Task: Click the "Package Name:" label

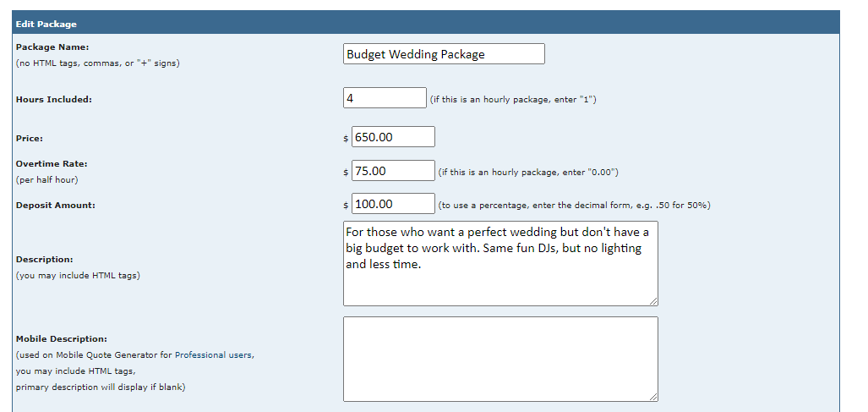Action: point(52,47)
